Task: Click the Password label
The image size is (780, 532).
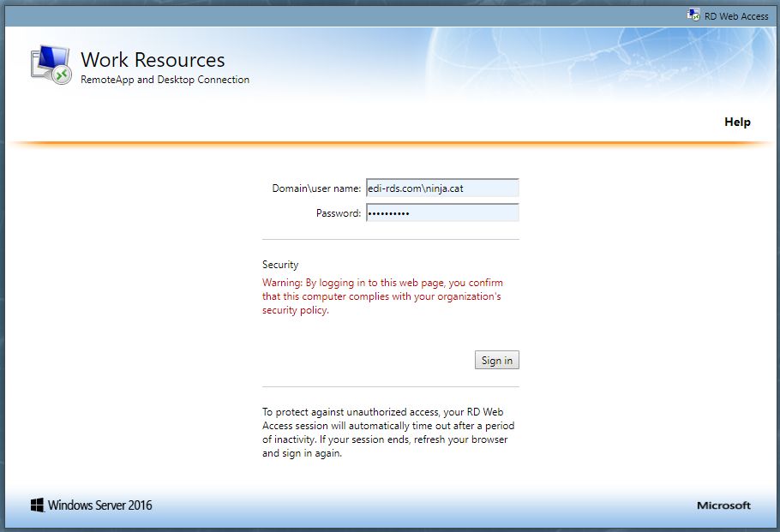Action: point(339,213)
